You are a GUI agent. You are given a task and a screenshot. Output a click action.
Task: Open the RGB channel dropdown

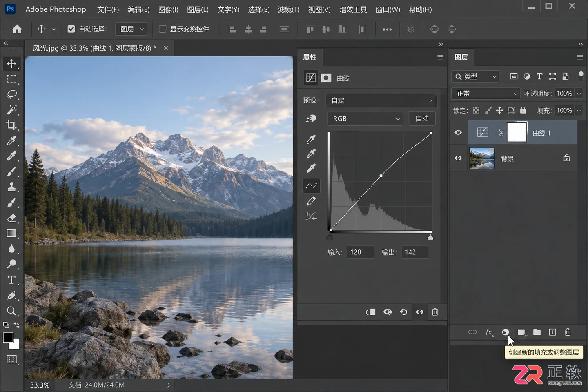365,119
